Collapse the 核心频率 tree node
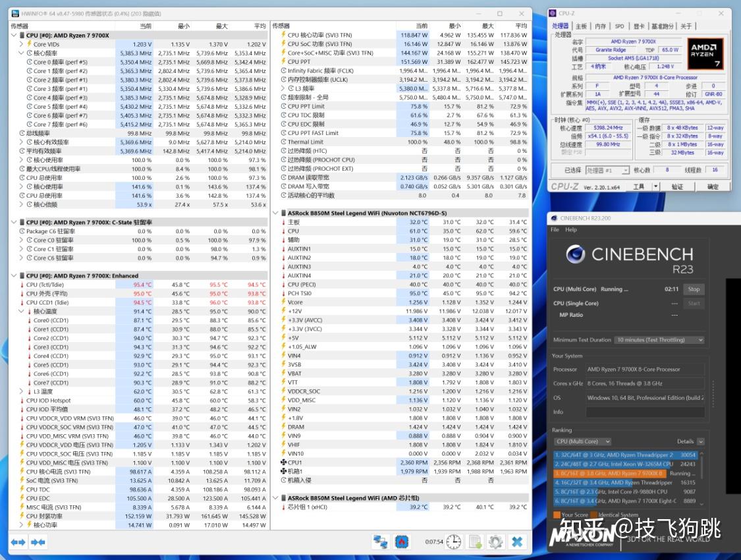The height and width of the screenshot is (560, 741). coord(21,53)
